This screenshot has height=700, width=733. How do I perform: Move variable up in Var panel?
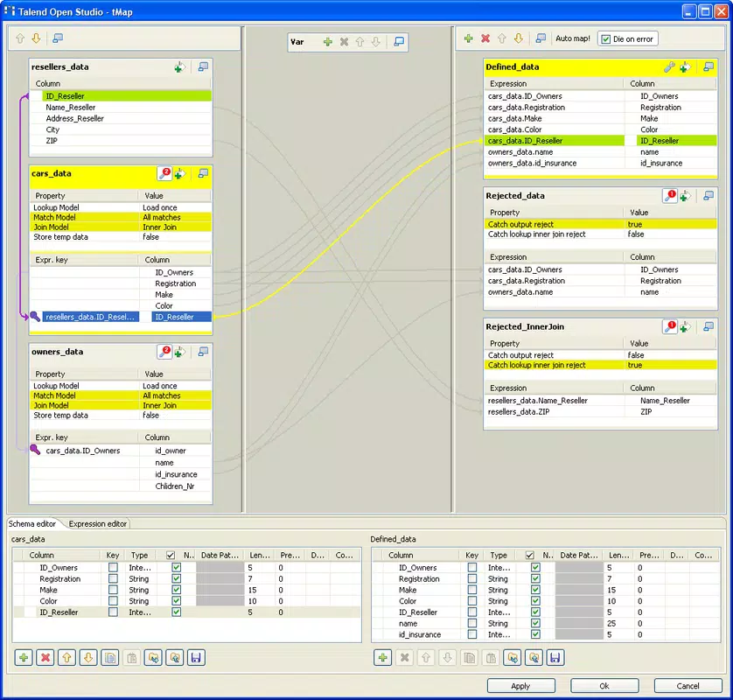point(360,42)
